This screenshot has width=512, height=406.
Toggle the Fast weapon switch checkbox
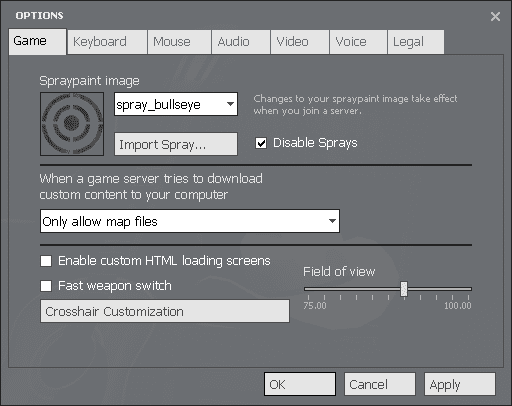pos(46,286)
